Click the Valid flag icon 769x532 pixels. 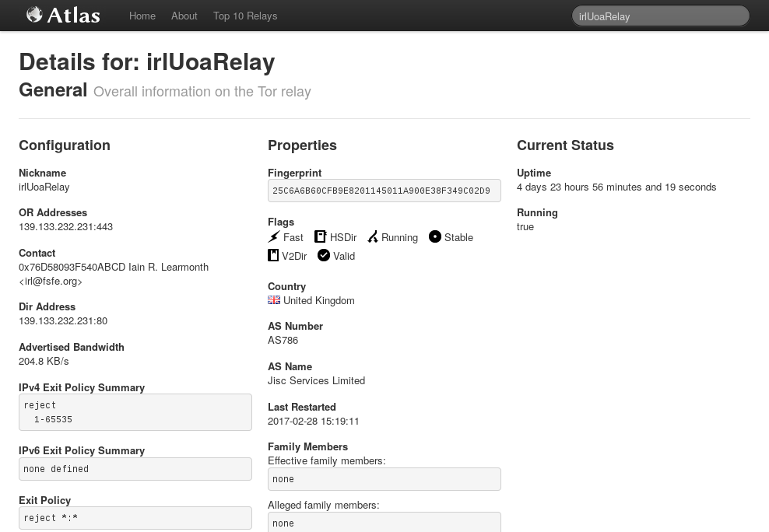click(x=324, y=255)
